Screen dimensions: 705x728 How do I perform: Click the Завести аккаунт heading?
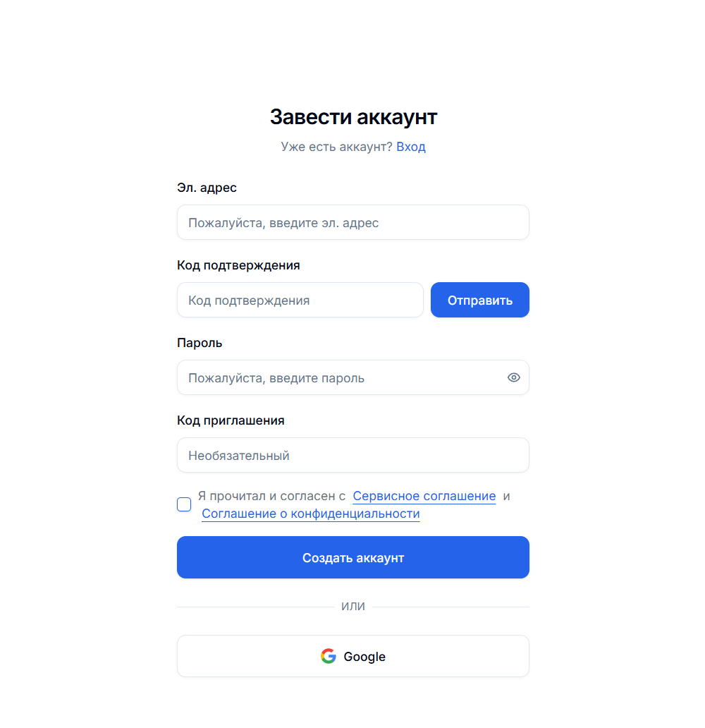pos(353,116)
